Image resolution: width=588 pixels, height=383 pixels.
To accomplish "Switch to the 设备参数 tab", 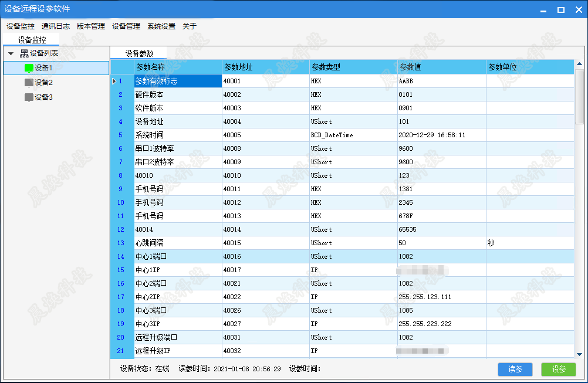I will (139, 53).
